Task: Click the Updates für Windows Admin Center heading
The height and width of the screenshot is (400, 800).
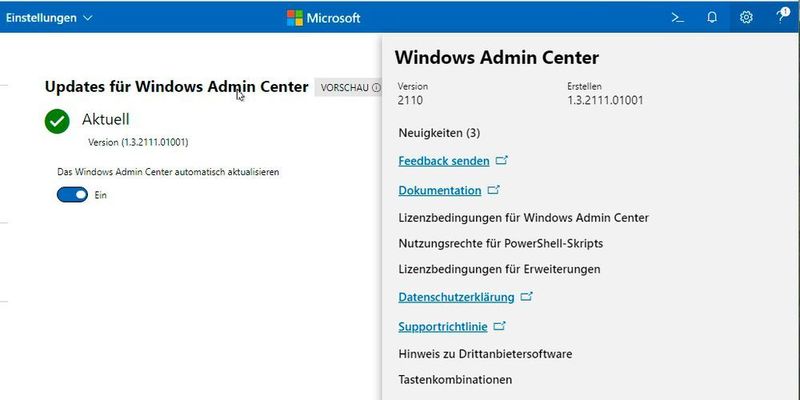Action: click(x=177, y=87)
